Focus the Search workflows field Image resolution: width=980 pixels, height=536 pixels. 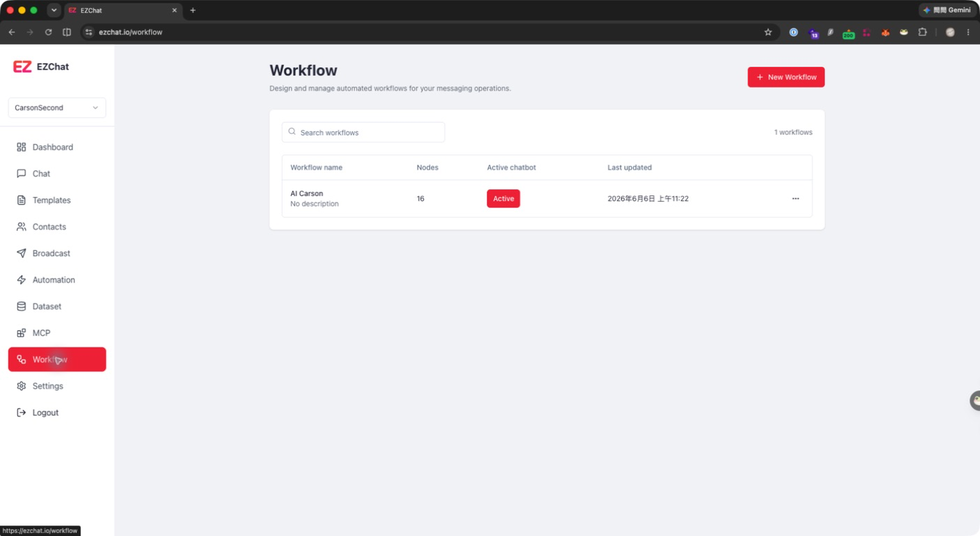363,132
